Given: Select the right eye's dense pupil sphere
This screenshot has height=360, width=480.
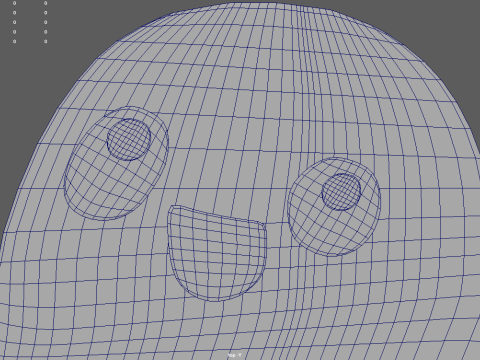Looking at the screenshot, I should 341,192.
